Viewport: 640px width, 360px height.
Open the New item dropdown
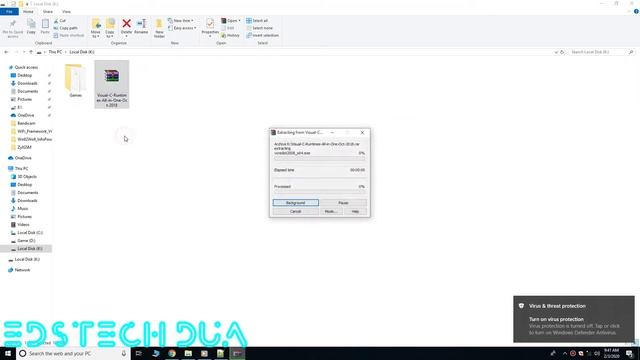tap(181, 20)
